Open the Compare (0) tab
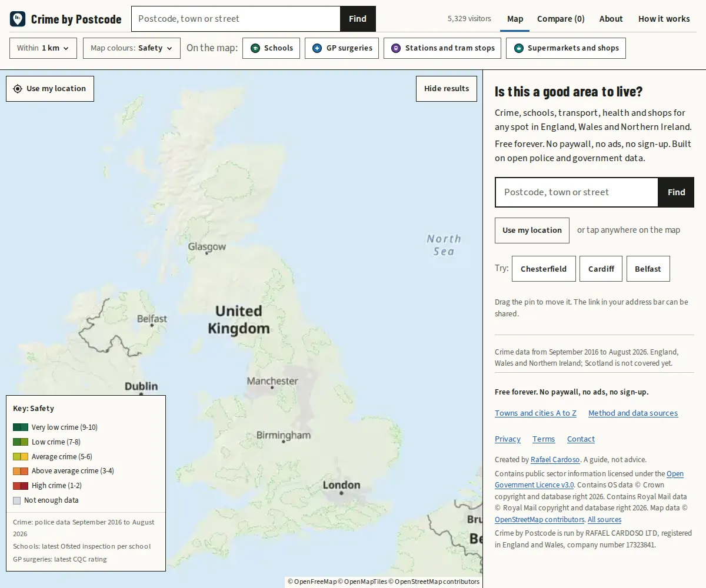 click(561, 19)
